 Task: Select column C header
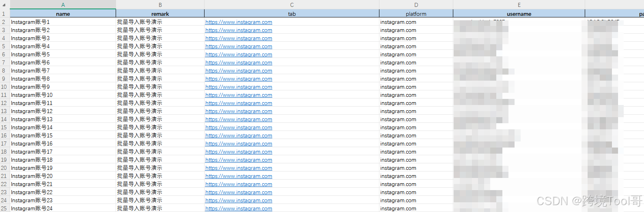click(x=292, y=4)
